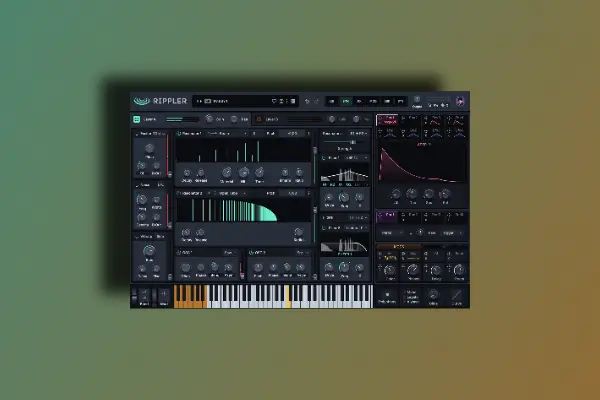Toggle OSC 2 power button

pos(251,253)
